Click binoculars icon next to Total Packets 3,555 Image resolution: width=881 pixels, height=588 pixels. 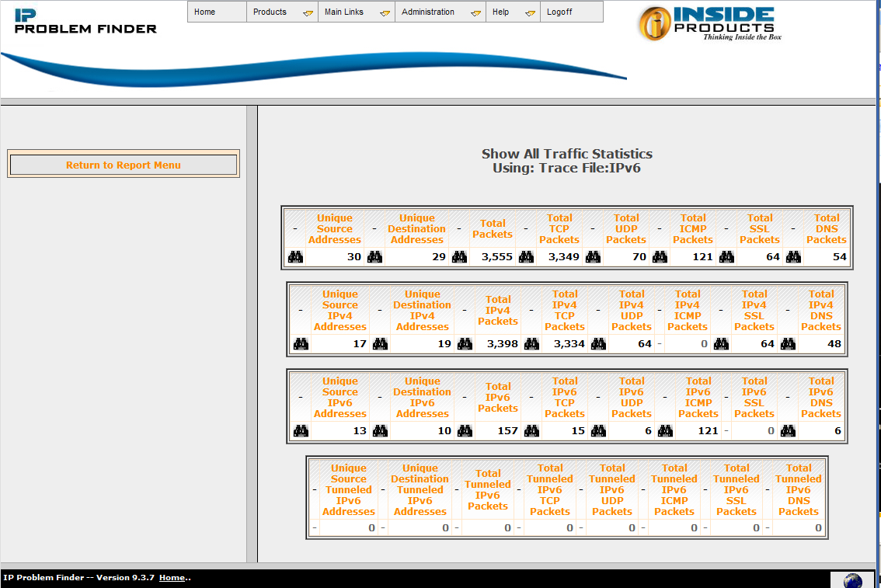[459, 257]
